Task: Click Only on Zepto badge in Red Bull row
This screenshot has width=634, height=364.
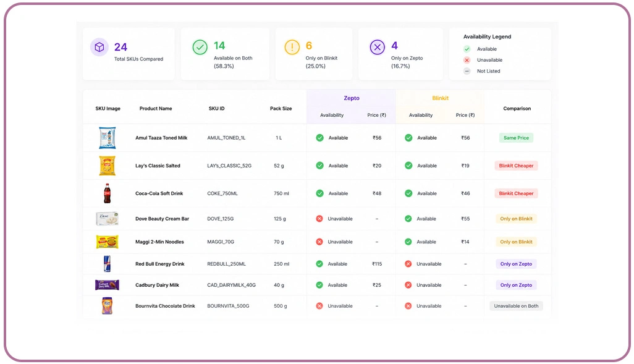Action: click(x=517, y=264)
